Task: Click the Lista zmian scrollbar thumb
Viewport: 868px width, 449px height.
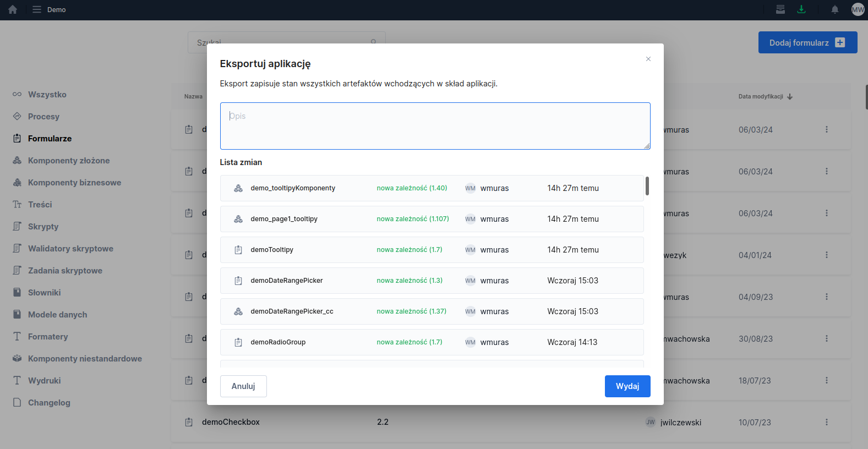Action: tap(647, 186)
